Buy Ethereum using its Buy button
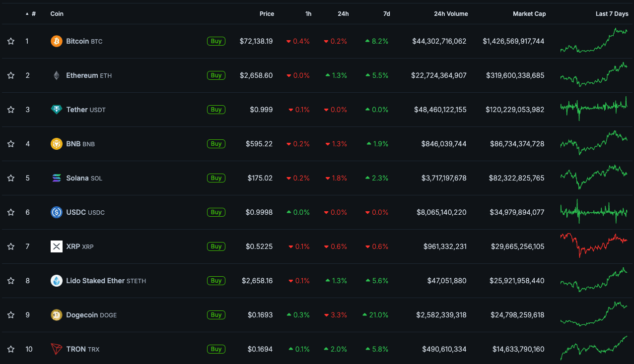Image resolution: width=634 pixels, height=364 pixels. click(216, 75)
